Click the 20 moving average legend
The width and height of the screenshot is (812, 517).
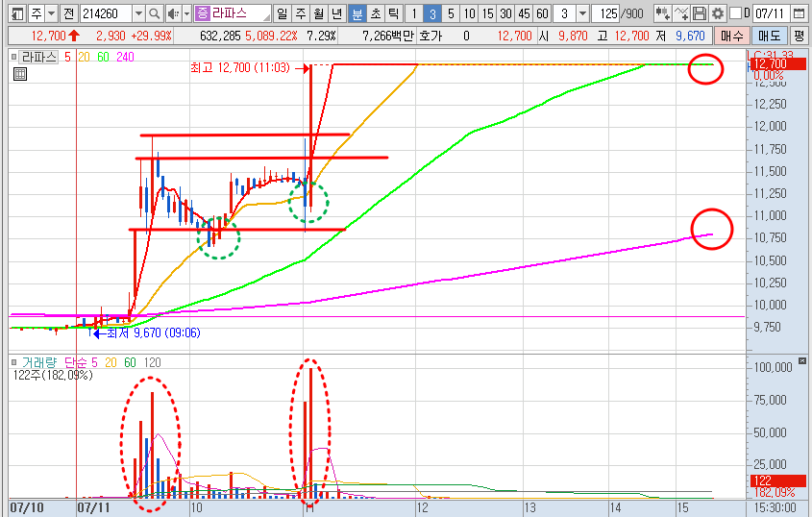84,57
